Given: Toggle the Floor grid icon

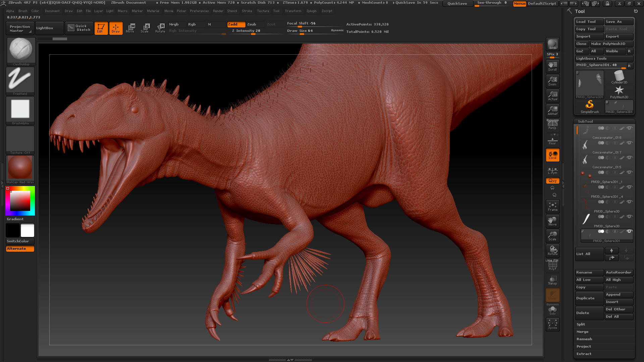Looking at the screenshot, I should tap(552, 140).
